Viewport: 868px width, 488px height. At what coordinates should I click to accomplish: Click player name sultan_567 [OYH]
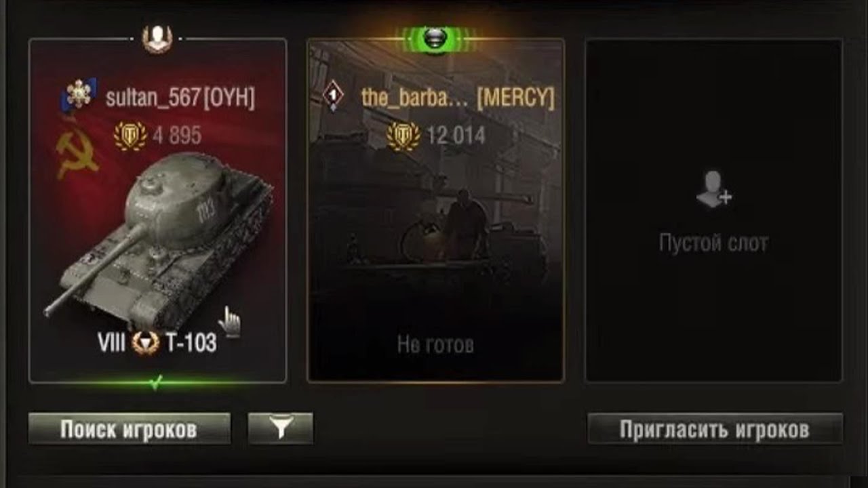pos(180,98)
